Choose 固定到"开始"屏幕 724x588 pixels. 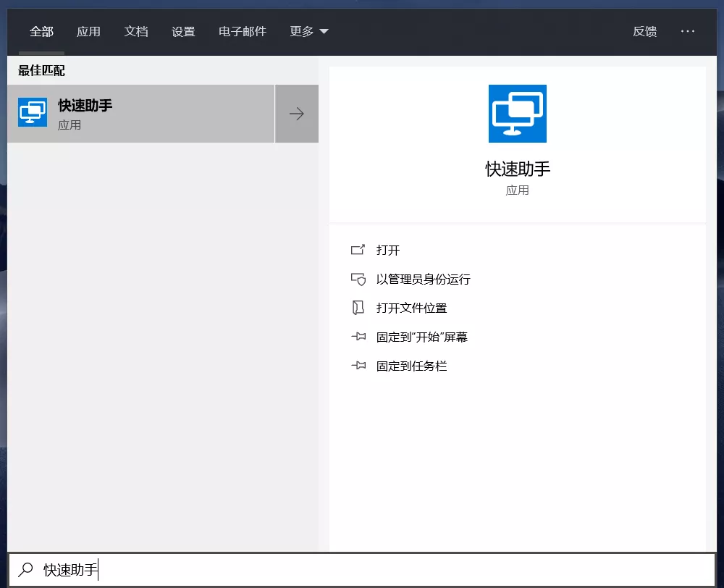click(421, 337)
